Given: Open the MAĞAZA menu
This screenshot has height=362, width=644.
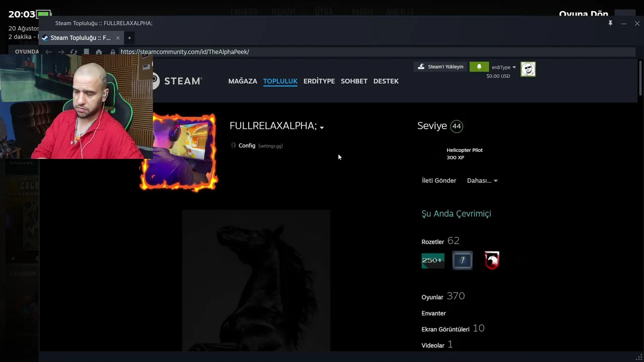Looking at the screenshot, I should pos(243,81).
